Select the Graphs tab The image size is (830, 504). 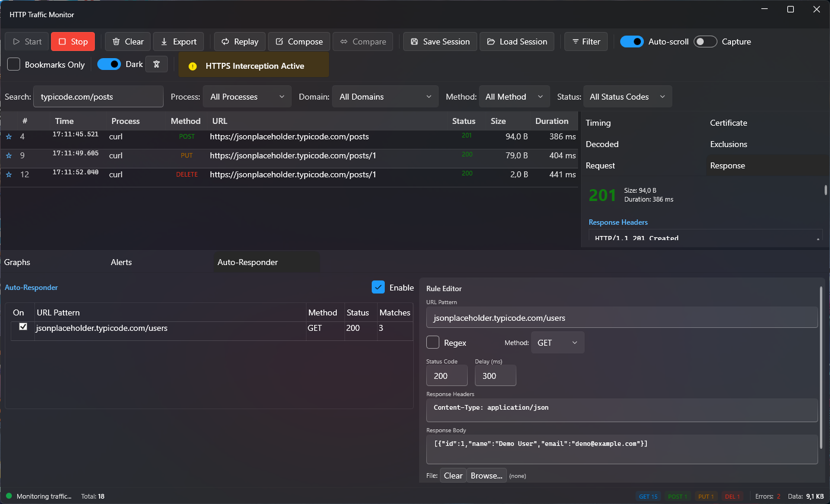pyautogui.click(x=17, y=262)
